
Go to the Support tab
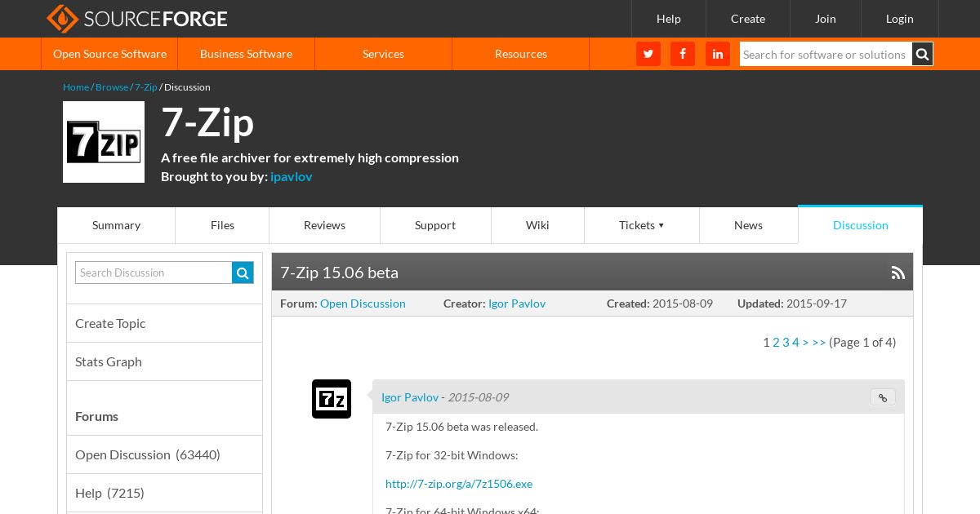tap(435, 225)
